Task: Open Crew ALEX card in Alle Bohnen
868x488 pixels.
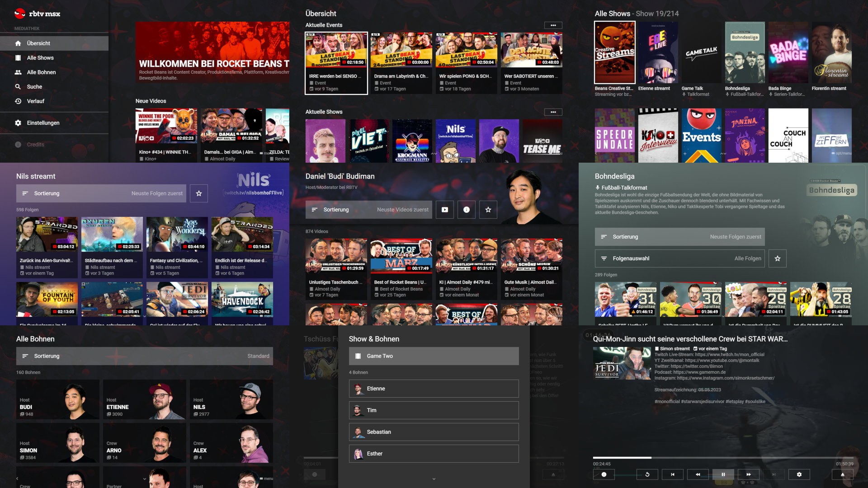Action: pyautogui.click(x=231, y=443)
